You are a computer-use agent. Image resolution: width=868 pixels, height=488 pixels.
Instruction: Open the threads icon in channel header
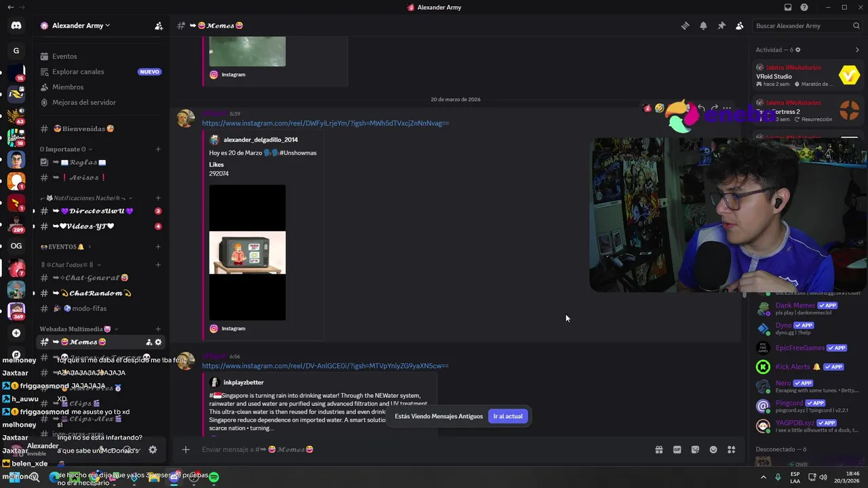coord(685,26)
